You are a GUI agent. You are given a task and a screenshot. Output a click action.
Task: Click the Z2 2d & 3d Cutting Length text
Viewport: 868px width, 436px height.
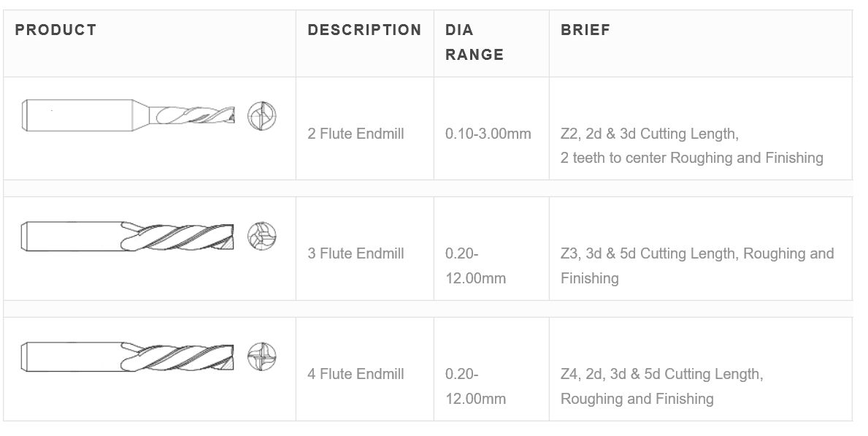point(649,134)
